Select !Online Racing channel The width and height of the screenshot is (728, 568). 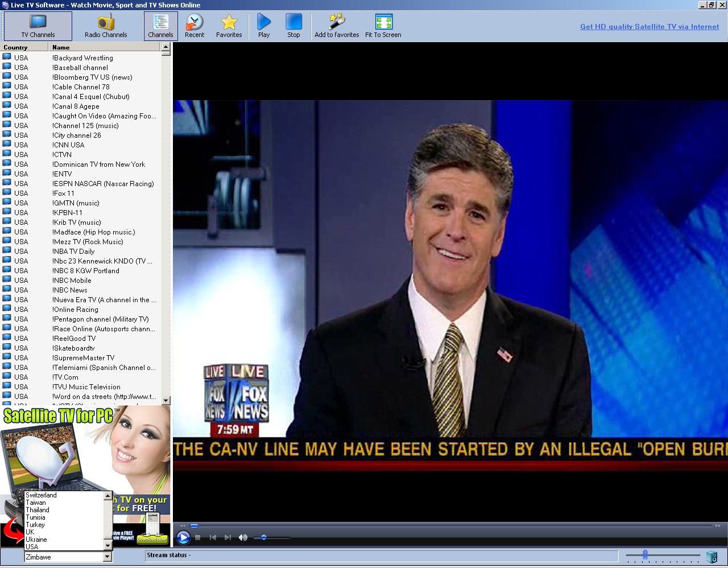(75, 310)
